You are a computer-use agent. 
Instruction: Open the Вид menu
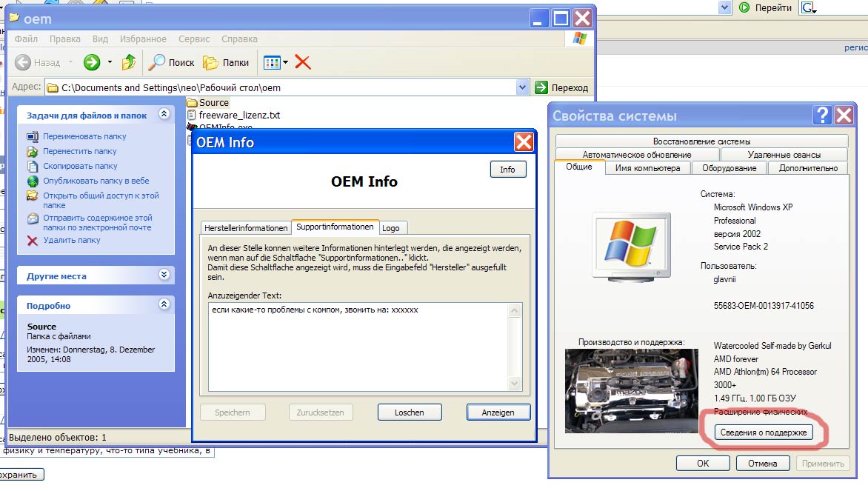coord(100,39)
